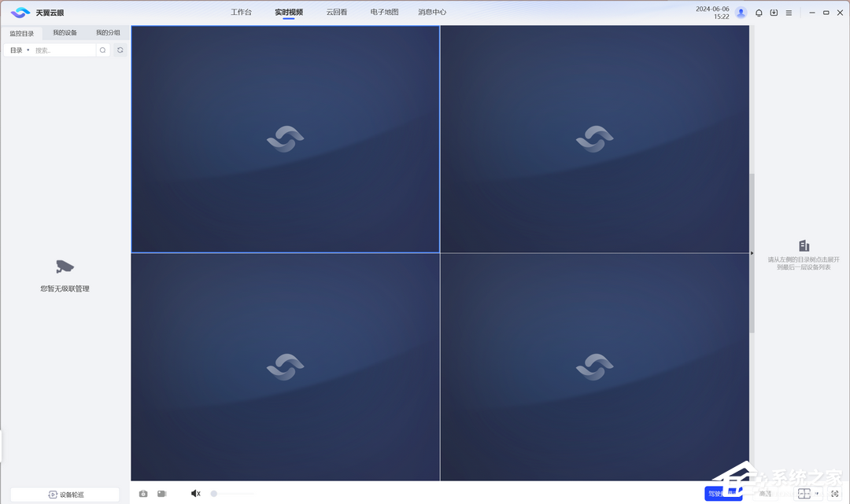The image size is (850, 504).
Task: Click the 设备轮巡 button
Action: click(x=65, y=495)
